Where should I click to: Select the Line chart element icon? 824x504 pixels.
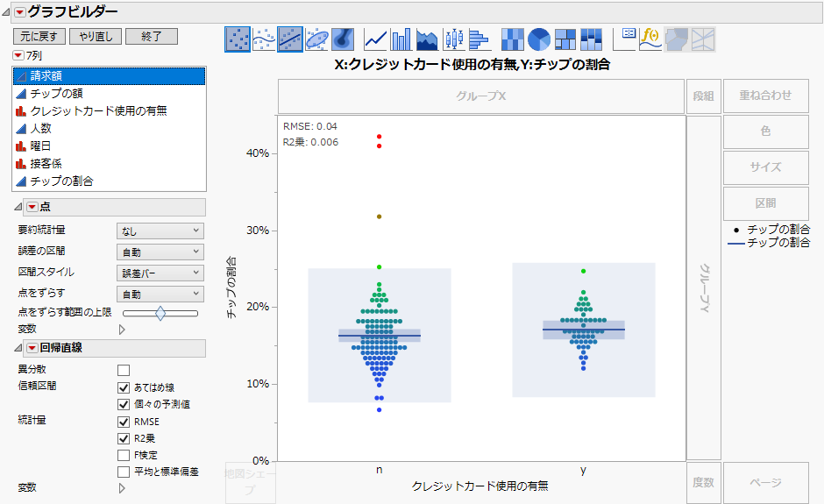point(375,39)
